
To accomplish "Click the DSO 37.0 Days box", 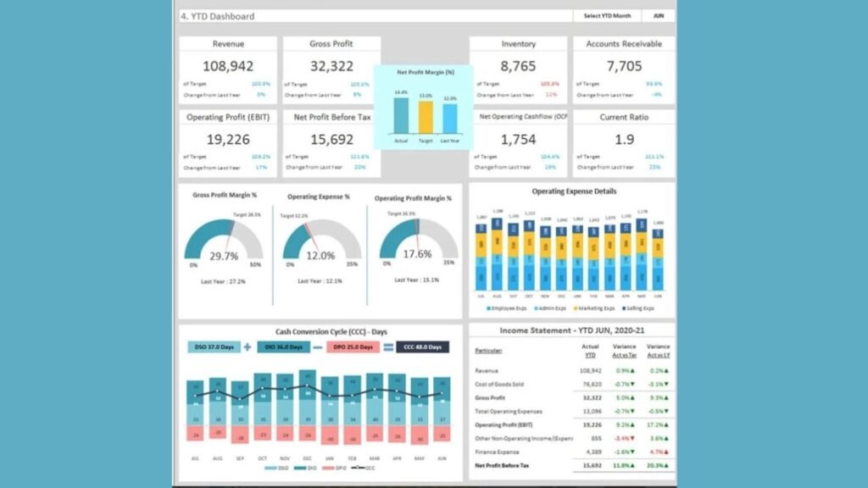I will click(214, 347).
